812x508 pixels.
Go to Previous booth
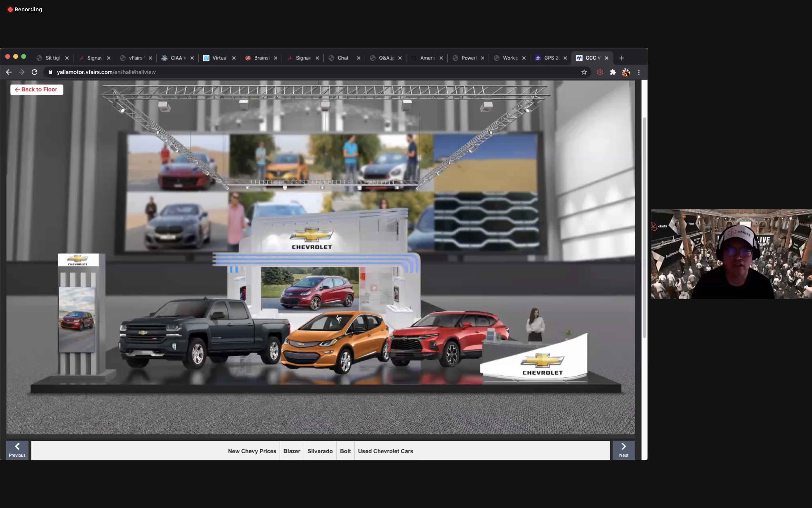tap(17, 450)
